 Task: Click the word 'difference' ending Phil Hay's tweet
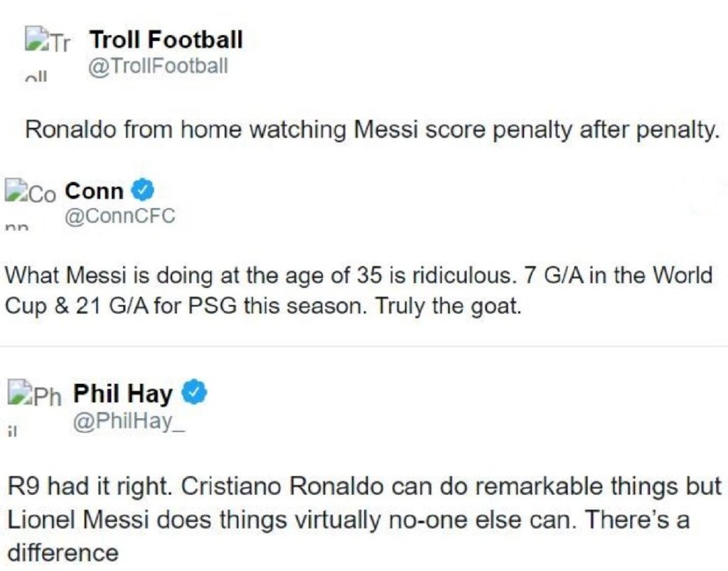pos(63,553)
